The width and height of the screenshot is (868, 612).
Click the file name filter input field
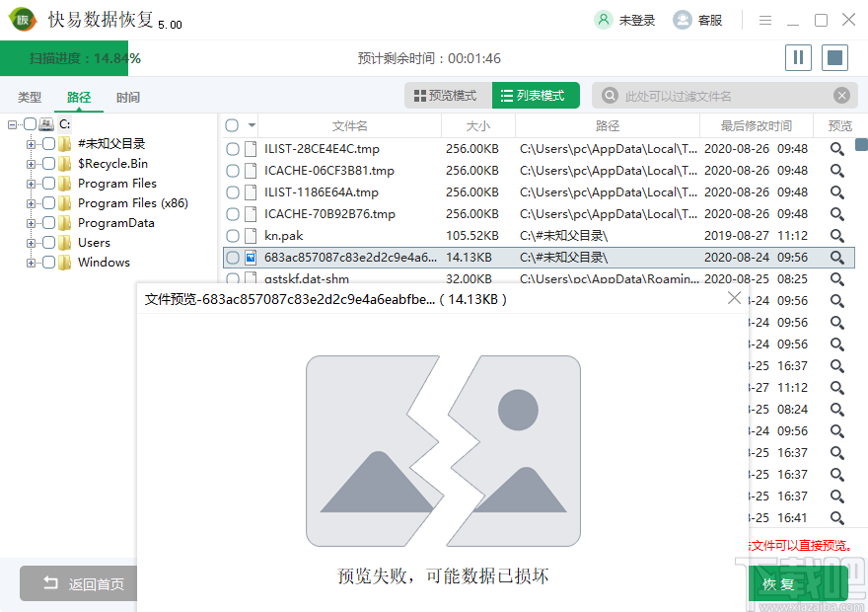pos(725,96)
